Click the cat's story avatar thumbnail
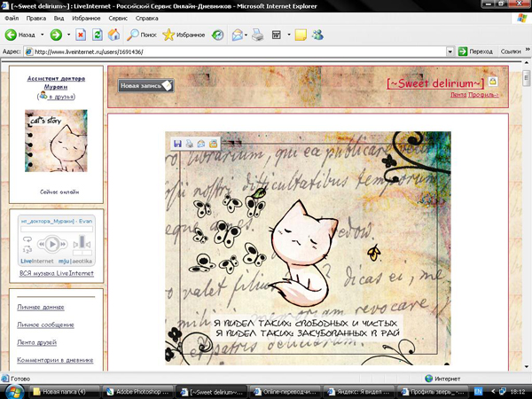The image size is (532, 399). coord(56,140)
